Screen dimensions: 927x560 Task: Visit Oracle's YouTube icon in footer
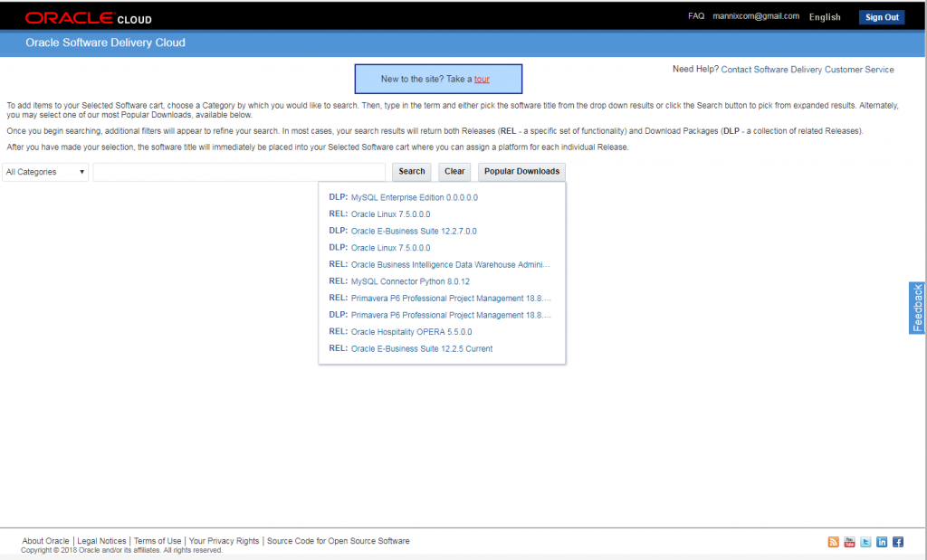click(x=849, y=542)
